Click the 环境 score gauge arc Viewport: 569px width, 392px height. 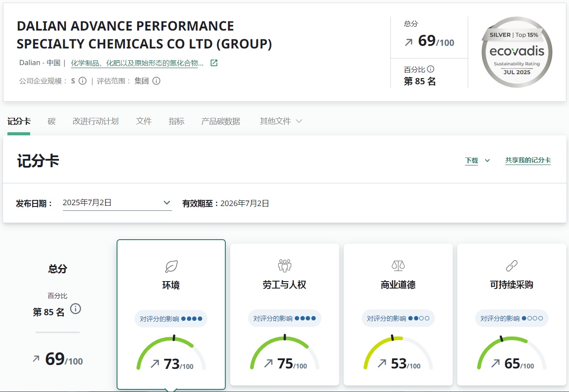[171, 353]
